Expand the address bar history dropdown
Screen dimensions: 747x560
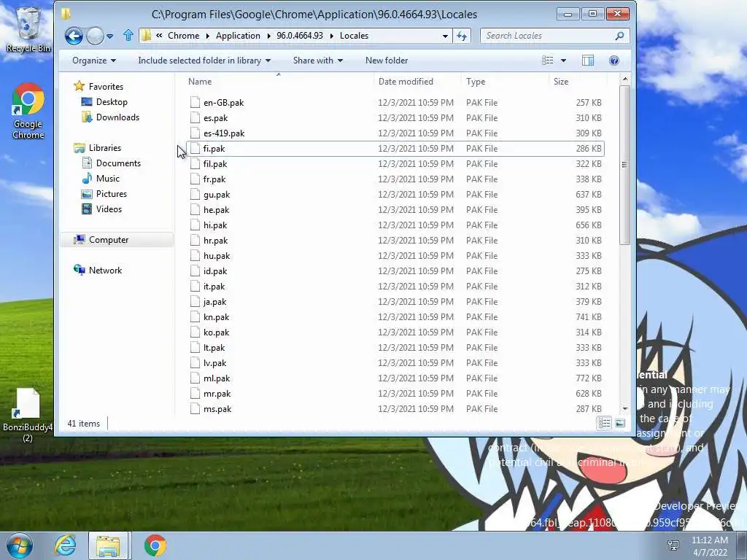tap(445, 36)
